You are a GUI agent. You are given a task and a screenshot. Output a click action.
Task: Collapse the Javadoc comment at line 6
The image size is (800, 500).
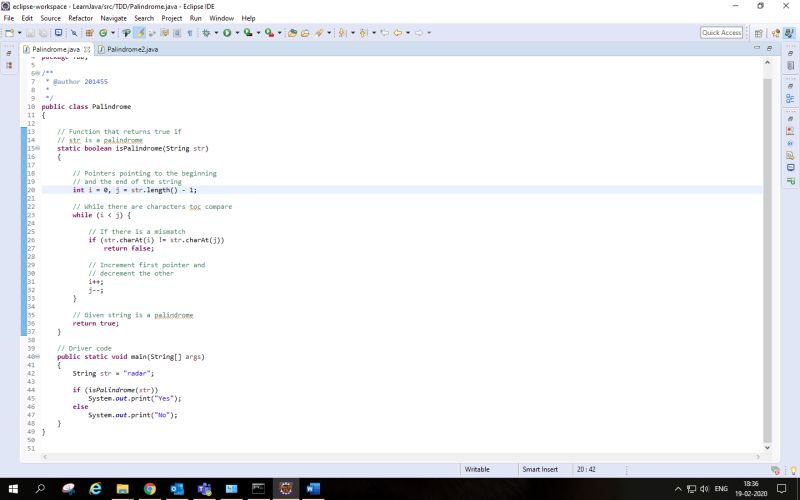(x=37, y=73)
